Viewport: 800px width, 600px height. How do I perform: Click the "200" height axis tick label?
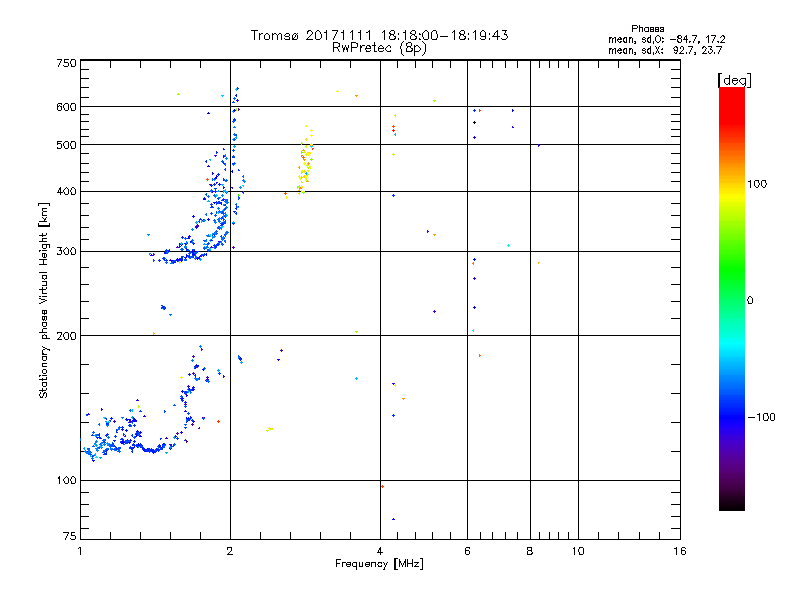click(66, 336)
